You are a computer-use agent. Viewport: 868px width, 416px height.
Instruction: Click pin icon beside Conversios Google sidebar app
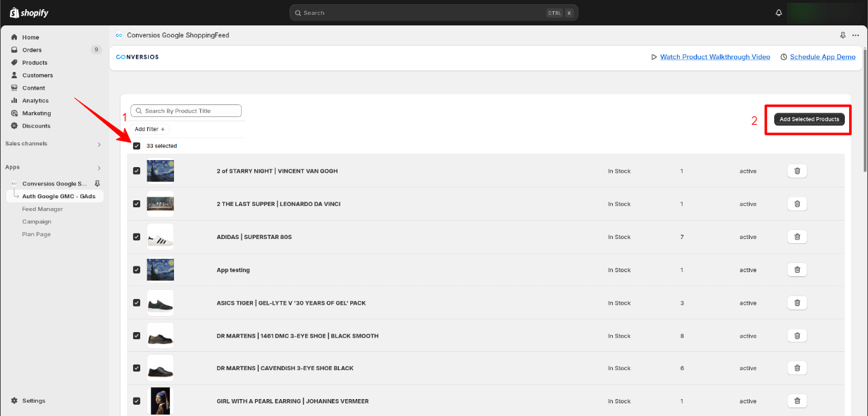pyautogui.click(x=97, y=183)
